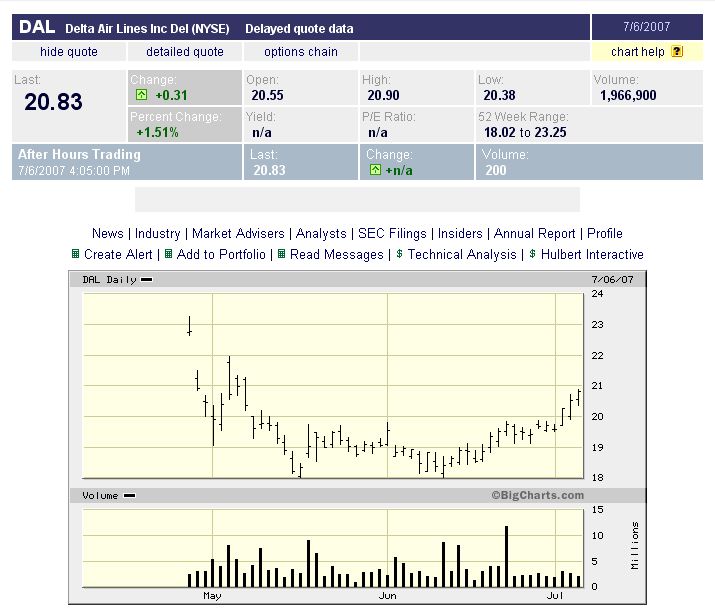
Task: Open the chart help link
Action: [x=637, y=52]
